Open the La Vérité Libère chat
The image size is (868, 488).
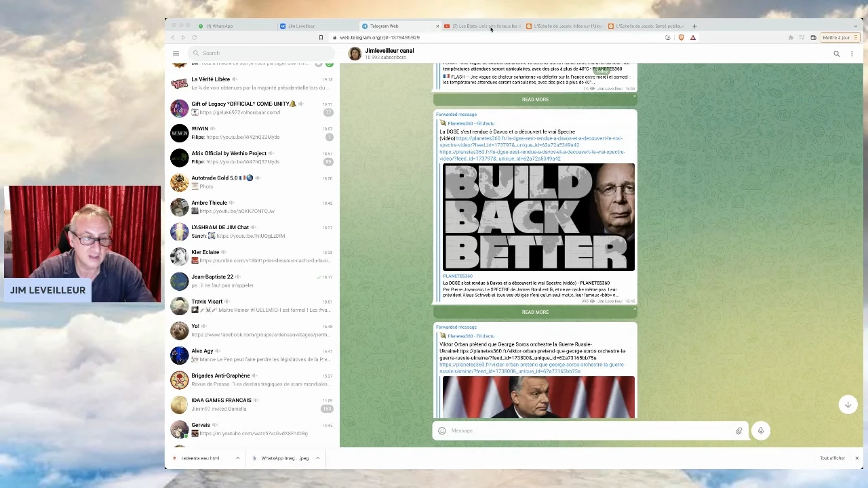252,83
